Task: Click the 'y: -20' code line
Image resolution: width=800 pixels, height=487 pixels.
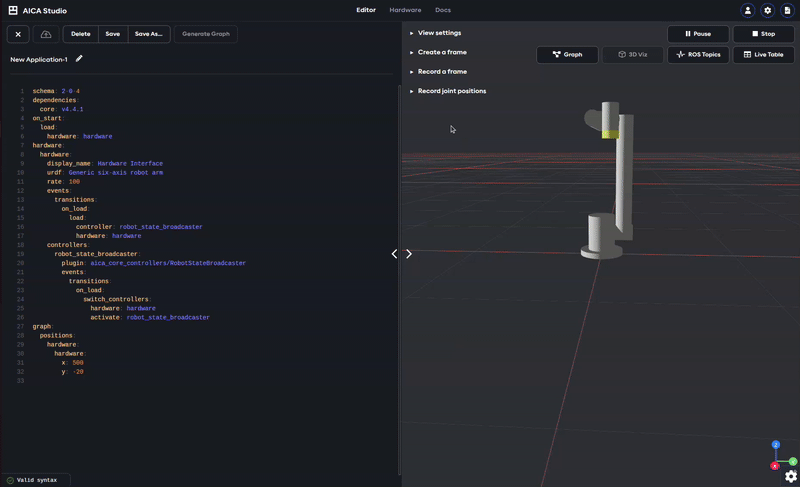Action: (72, 372)
